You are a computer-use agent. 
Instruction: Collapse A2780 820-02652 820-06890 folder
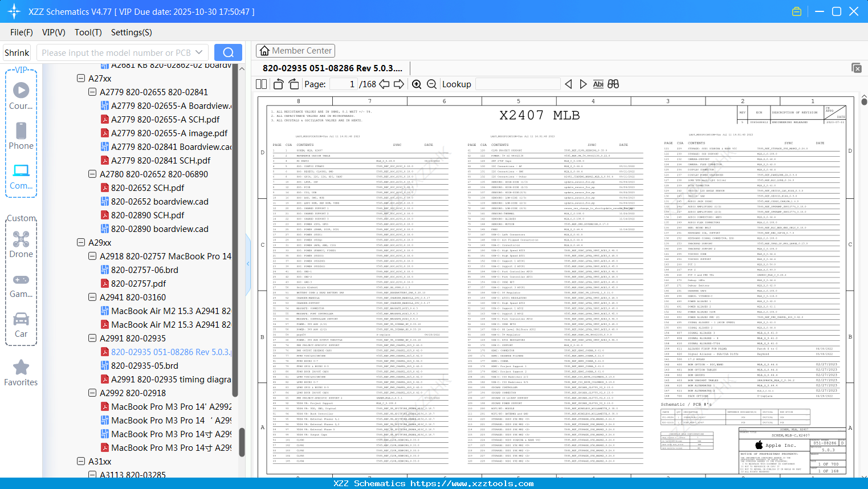[x=92, y=174]
